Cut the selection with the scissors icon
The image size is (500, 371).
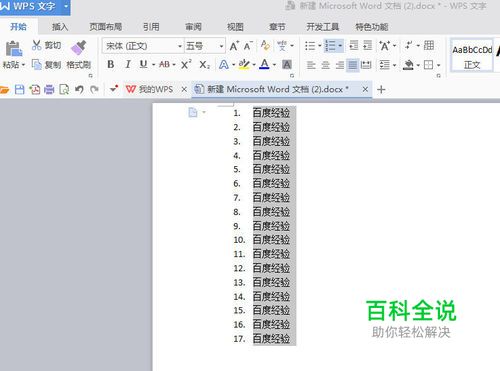(x=36, y=45)
